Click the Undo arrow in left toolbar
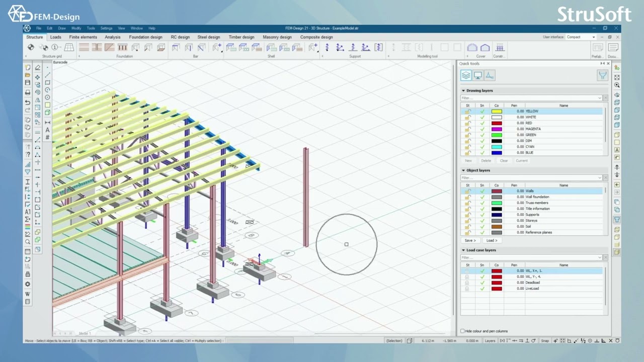Image resolution: width=644 pixels, height=362 pixels. point(28,102)
